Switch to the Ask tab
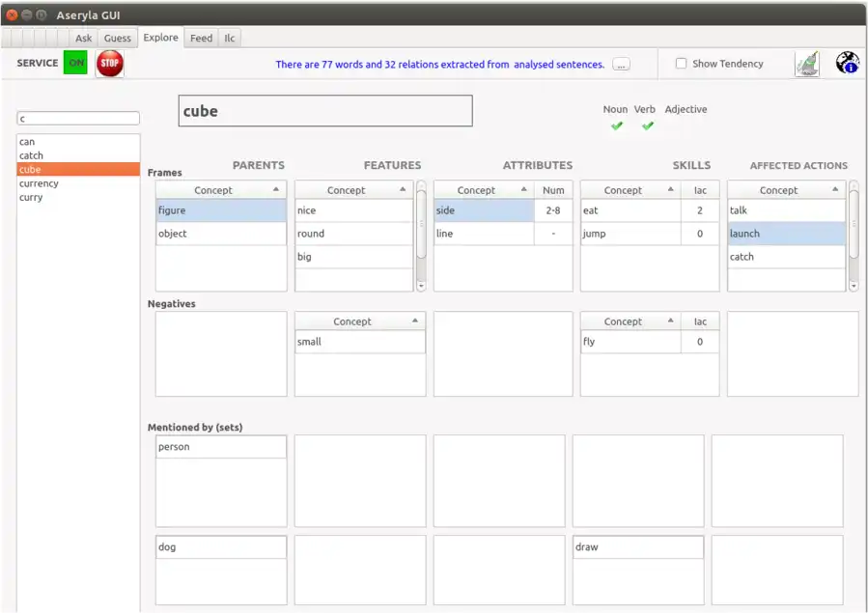The height and width of the screenshot is (613, 868). coord(83,38)
